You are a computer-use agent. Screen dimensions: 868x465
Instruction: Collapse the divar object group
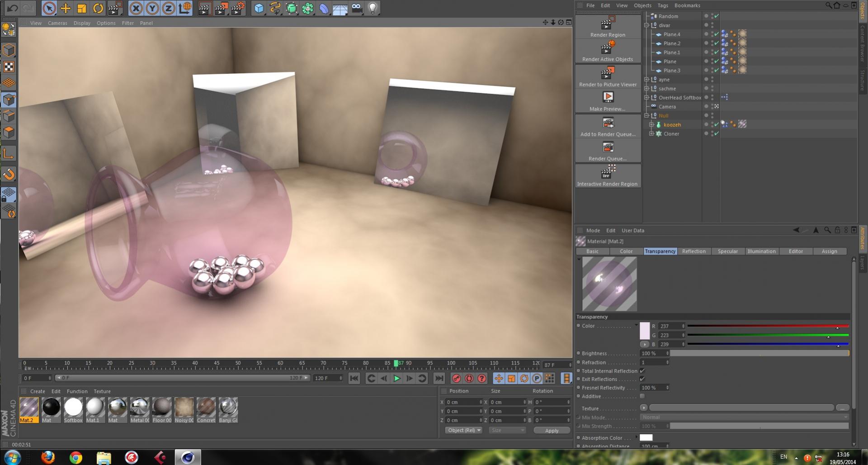point(646,25)
